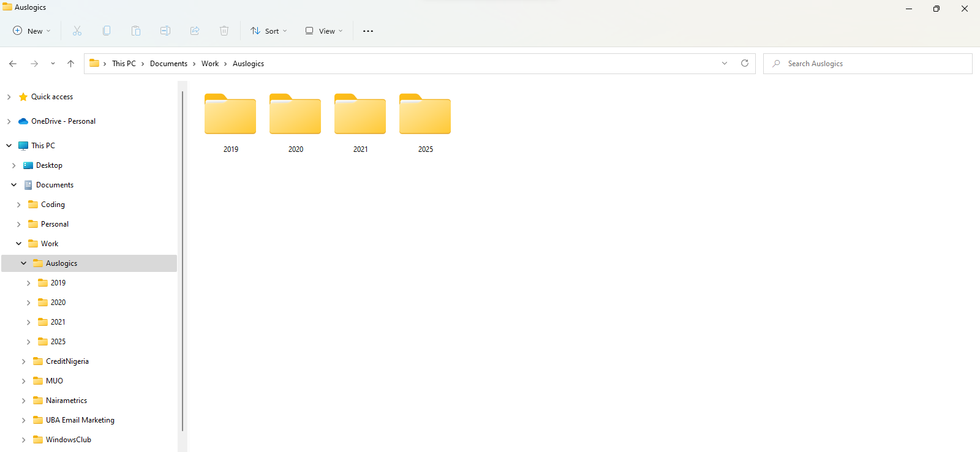Collapse the This PC node
980x452 pixels.
tap(9, 146)
